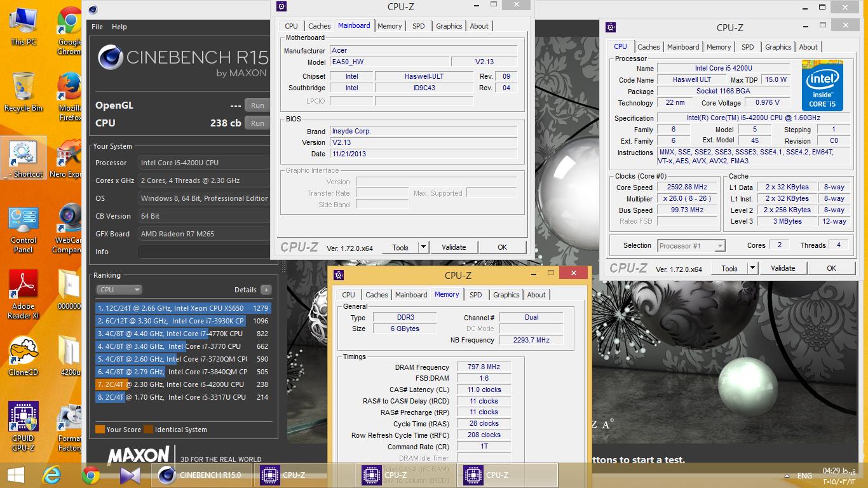Screen dimensions: 868x488
Task: Click the DRAM Frequency value field
Action: point(484,367)
